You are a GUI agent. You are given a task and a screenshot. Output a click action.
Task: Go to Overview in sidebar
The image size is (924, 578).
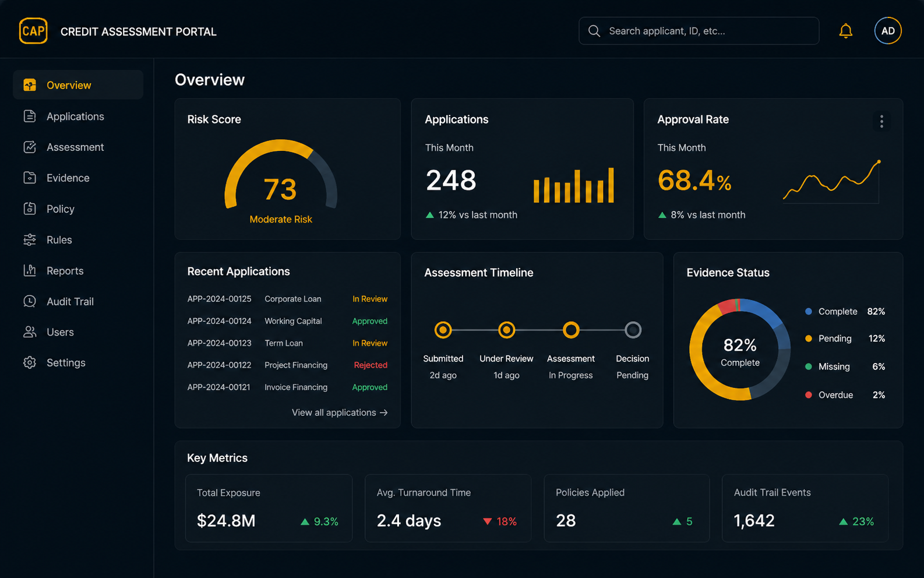tap(78, 85)
